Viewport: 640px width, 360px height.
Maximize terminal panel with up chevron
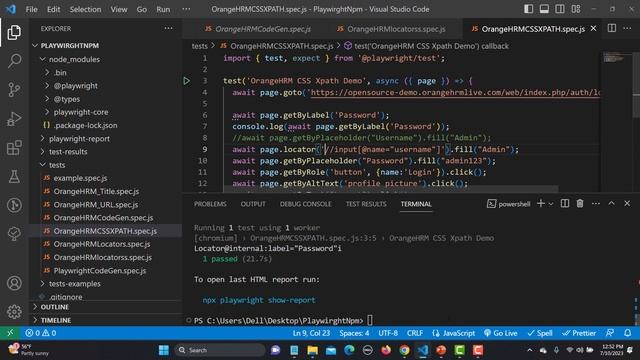point(611,203)
